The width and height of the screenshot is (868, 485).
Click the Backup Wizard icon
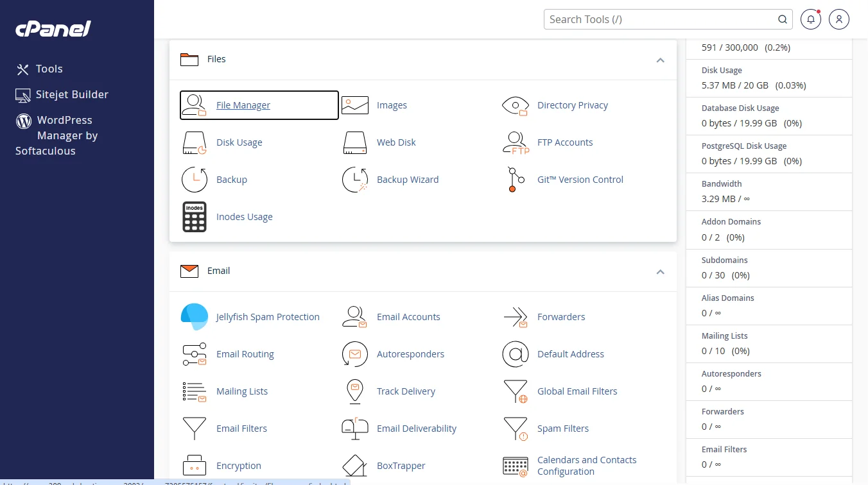click(x=355, y=180)
